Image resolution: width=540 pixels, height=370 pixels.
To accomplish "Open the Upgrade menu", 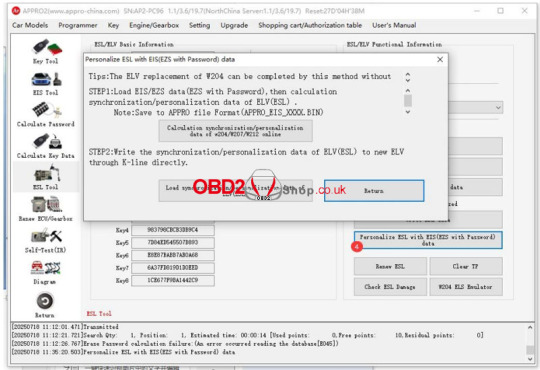I will [x=234, y=25].
